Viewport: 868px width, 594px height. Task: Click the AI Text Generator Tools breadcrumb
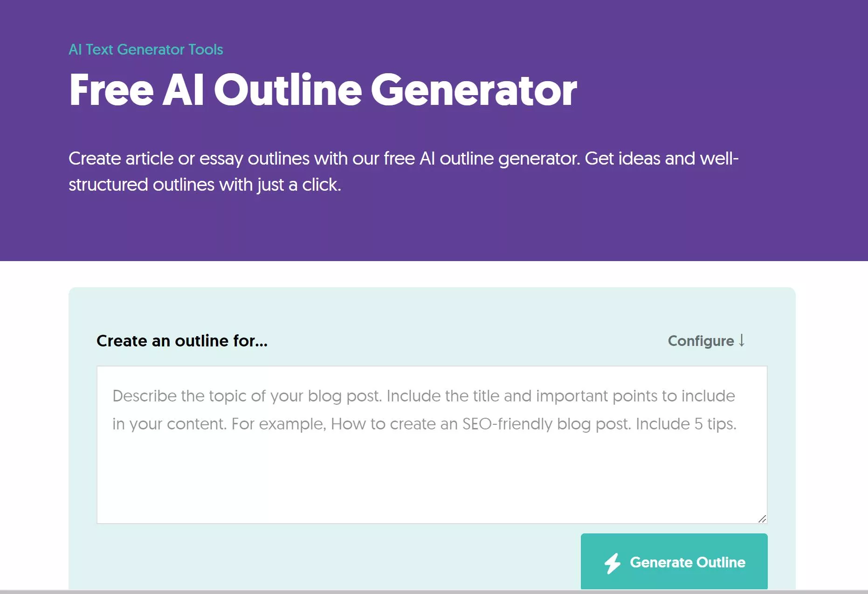(146, 49)
